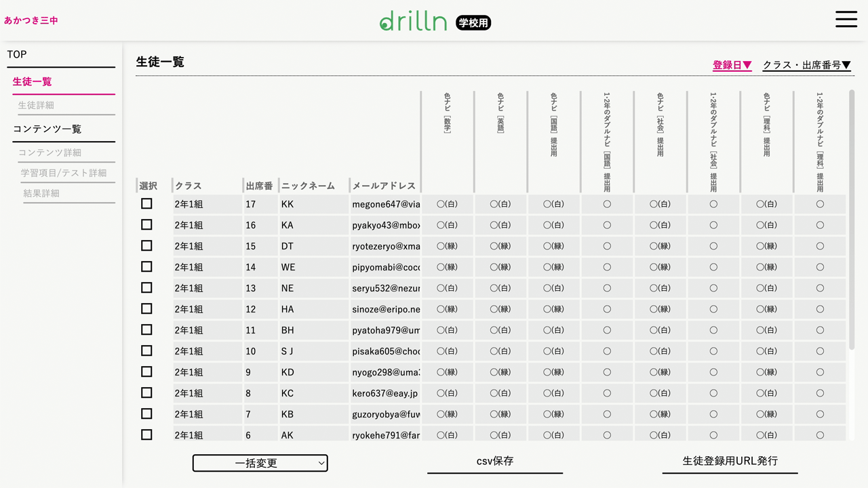Check the box for student KD
The height and width of the screenshot is (488, 868).
click(146, 372)
